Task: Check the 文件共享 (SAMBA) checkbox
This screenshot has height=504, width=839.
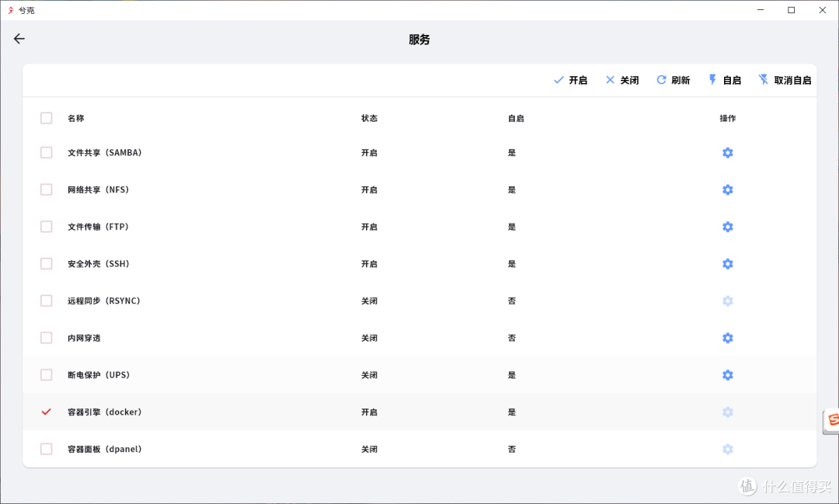Action: click(47, 153)
